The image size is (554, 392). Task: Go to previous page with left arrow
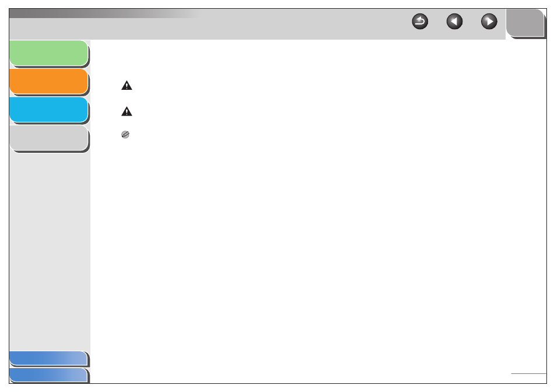click(454, 22)
